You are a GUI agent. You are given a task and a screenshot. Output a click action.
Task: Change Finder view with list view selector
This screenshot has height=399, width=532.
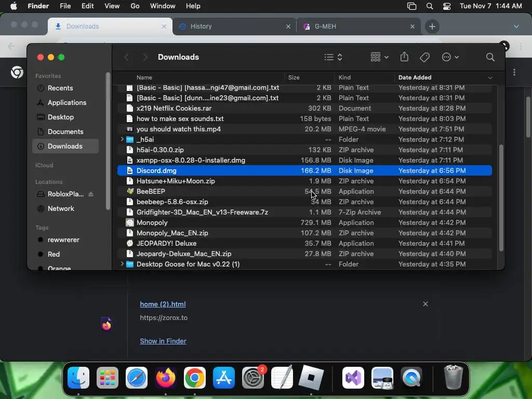pos(333,57)
